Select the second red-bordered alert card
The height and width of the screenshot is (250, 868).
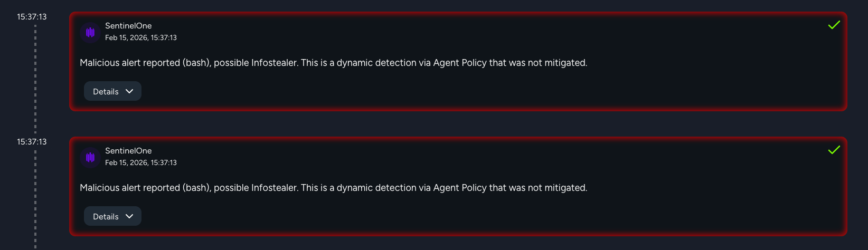tap(458, 186)
